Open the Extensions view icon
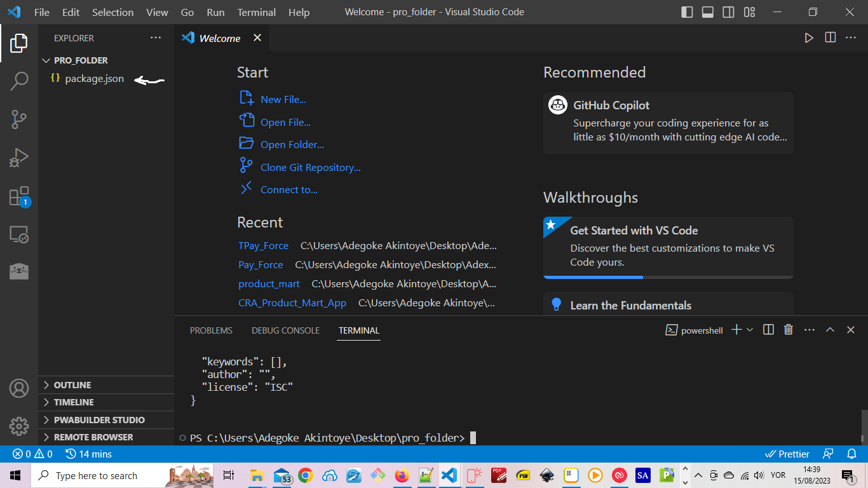Image resolution: width=868 pixels, height=488 pixels. coord(19,196)
